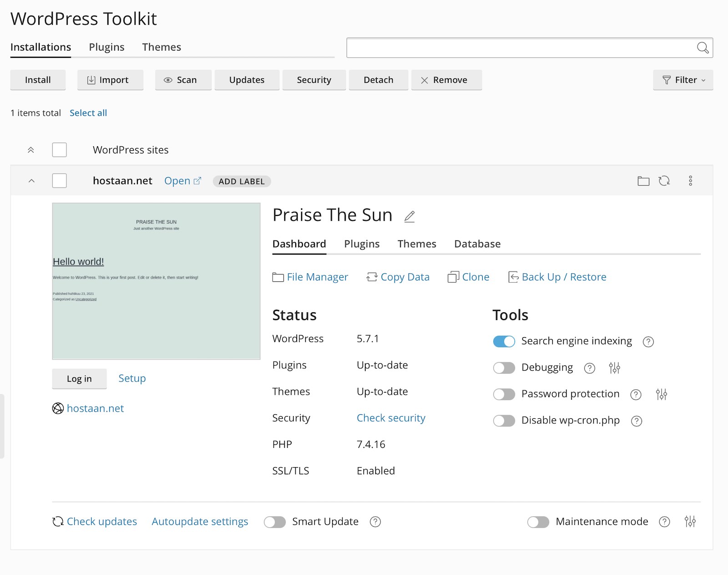
Task: Enable the Smart Update switch
Action: 275,522
